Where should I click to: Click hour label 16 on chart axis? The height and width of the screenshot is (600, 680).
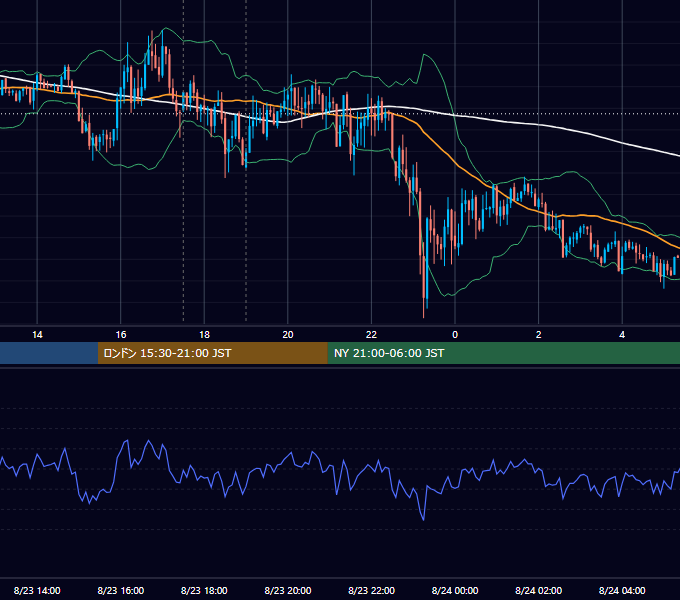[x=121, y=335]
